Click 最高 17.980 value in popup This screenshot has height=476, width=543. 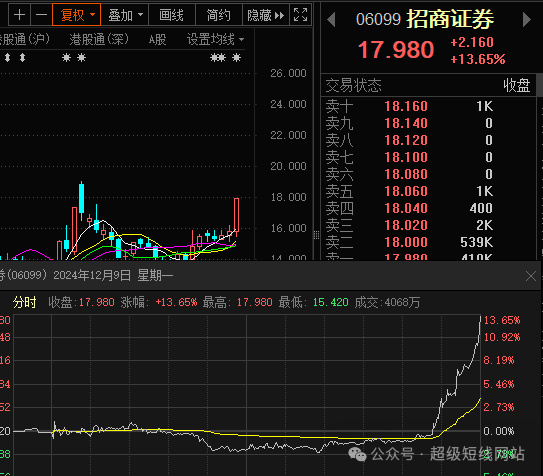click(x=255, y=303)
